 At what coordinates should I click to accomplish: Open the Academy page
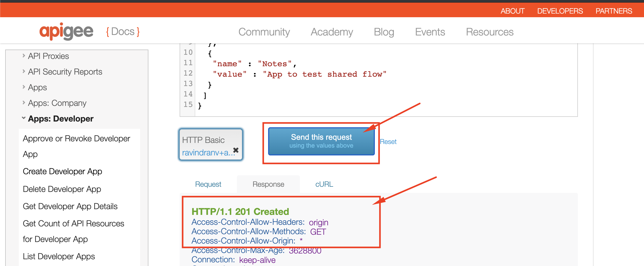[x=332, y=32]
